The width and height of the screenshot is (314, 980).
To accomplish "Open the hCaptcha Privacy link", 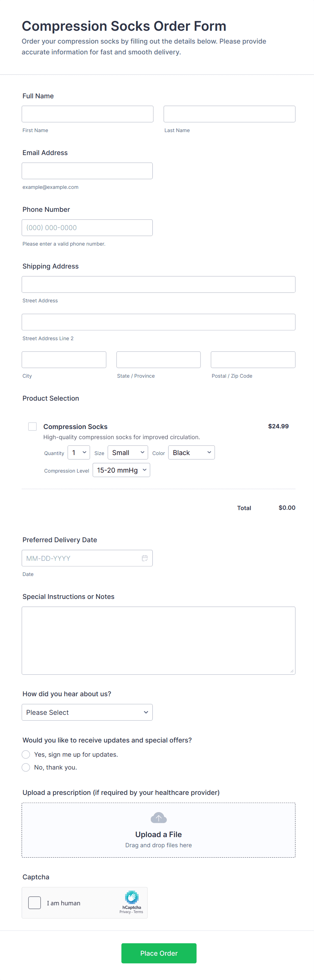I will 125,912.
